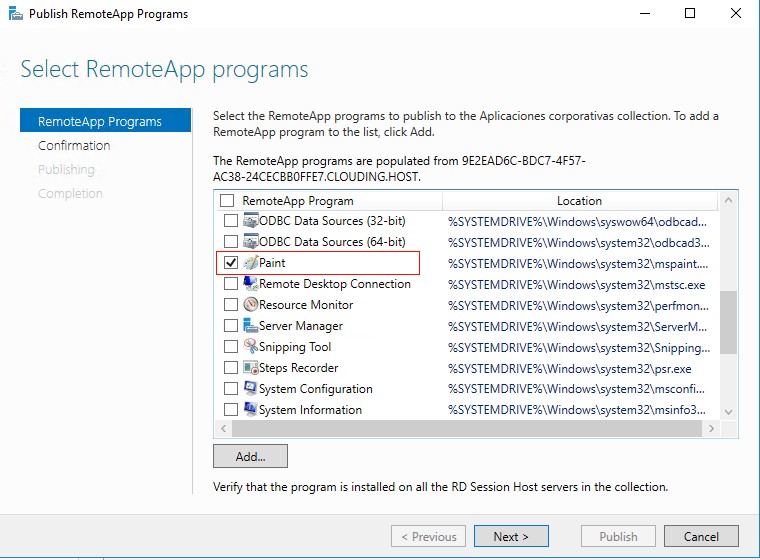Viewport: 760px width, 560px height.
Task: Click the Snipping Tool scissors icon
Action: pyautogui.click(x=251, y=347)
